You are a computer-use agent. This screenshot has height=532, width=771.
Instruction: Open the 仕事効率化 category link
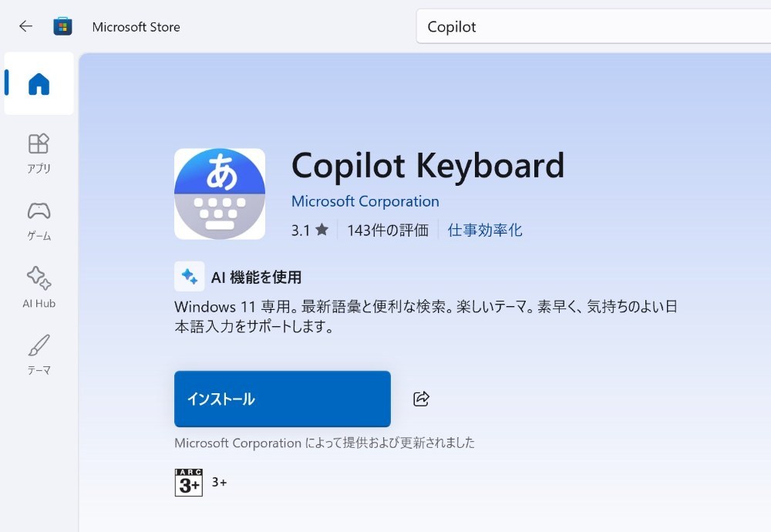tap(485, 230)
